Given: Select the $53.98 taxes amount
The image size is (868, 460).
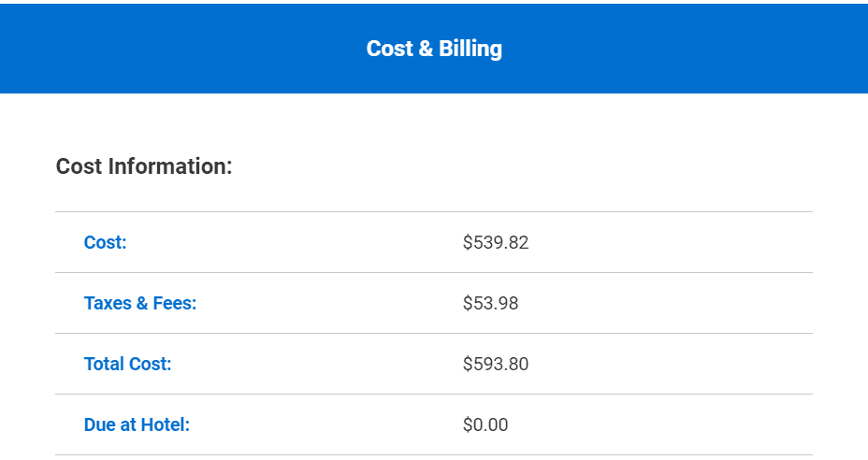Looking at the screenshot, I should click(x=490, y=303).
